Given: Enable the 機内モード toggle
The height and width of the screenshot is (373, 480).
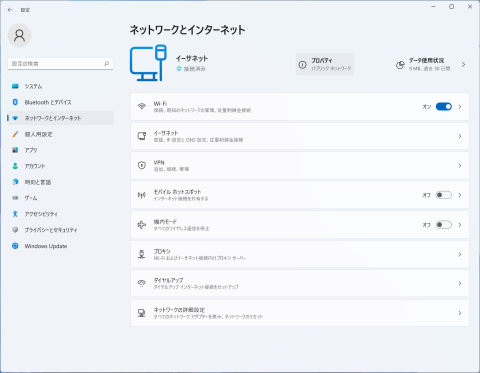Looking at the screenshot, I should coord(444,225).
